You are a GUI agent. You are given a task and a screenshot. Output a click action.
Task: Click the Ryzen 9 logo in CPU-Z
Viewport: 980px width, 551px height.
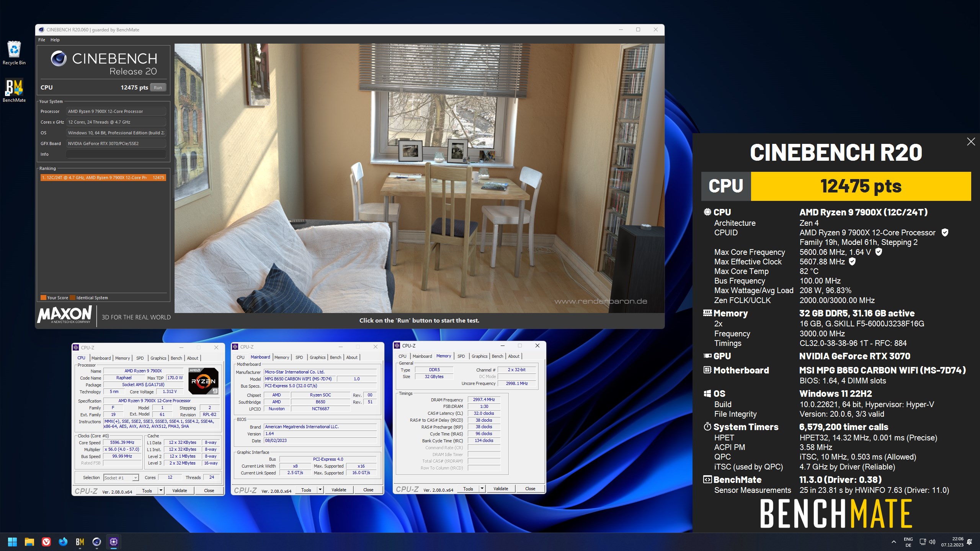coord(204,381)
